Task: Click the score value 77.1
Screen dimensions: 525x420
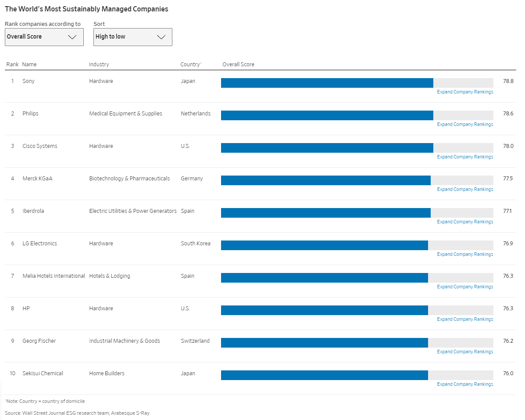Action: coord(507,211)
